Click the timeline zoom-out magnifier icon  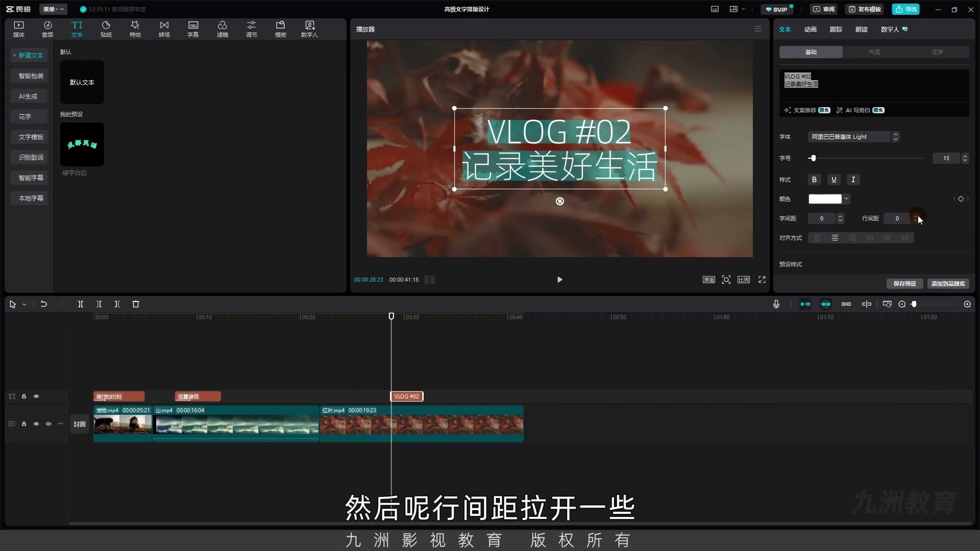tap(902, 304)
